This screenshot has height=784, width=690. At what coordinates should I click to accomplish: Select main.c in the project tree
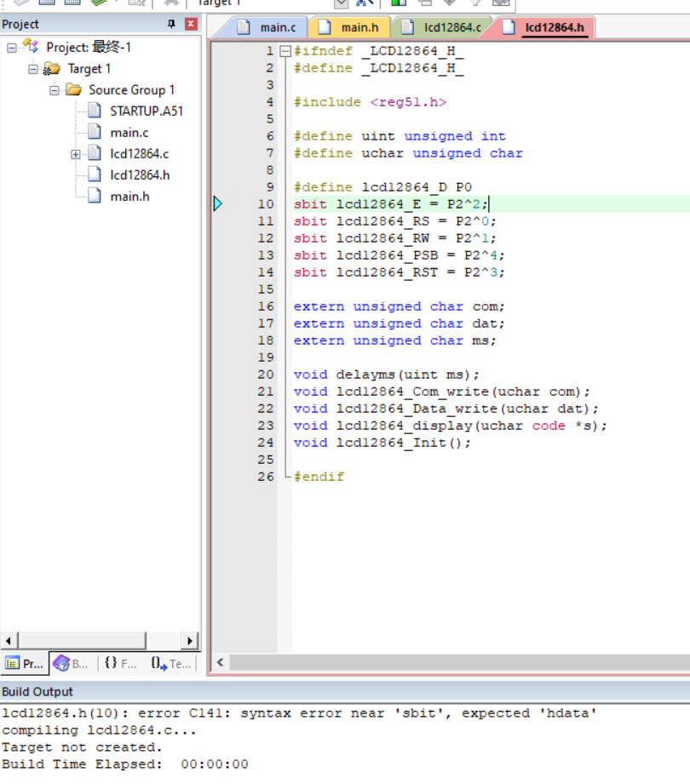129,133
